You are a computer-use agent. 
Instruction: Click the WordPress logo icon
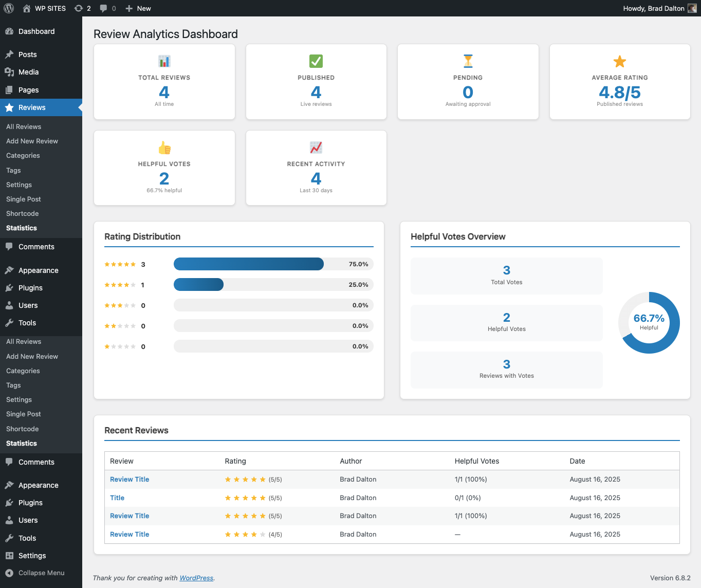[9, 8]
